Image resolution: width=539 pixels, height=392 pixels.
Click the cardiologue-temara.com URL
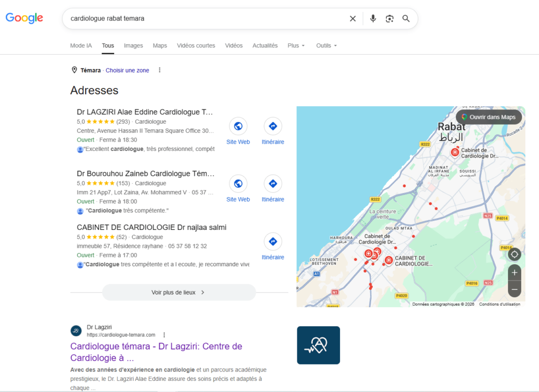click(121, 335)
